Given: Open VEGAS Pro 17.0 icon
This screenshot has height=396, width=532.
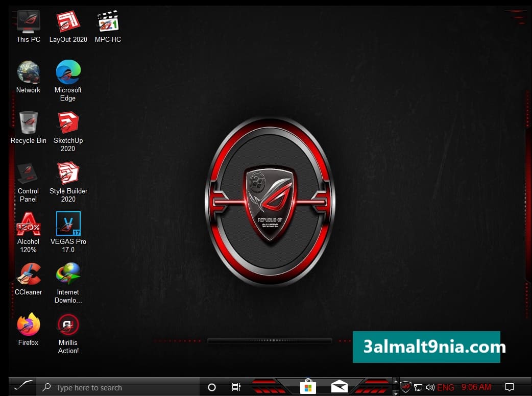Looking at the screenshot, I should tap(68, 232).
